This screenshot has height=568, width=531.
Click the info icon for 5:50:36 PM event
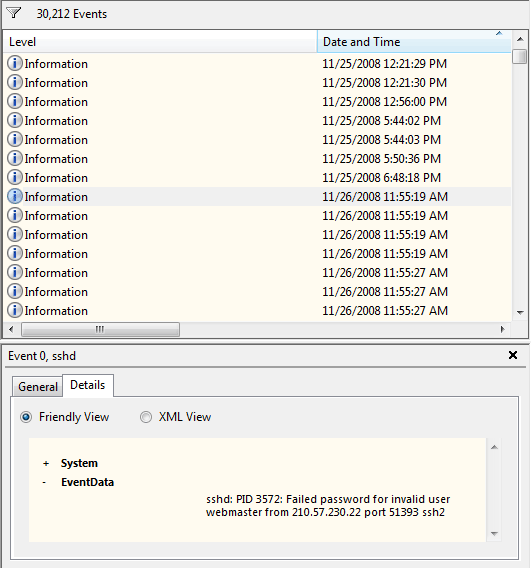click(15, 158)
